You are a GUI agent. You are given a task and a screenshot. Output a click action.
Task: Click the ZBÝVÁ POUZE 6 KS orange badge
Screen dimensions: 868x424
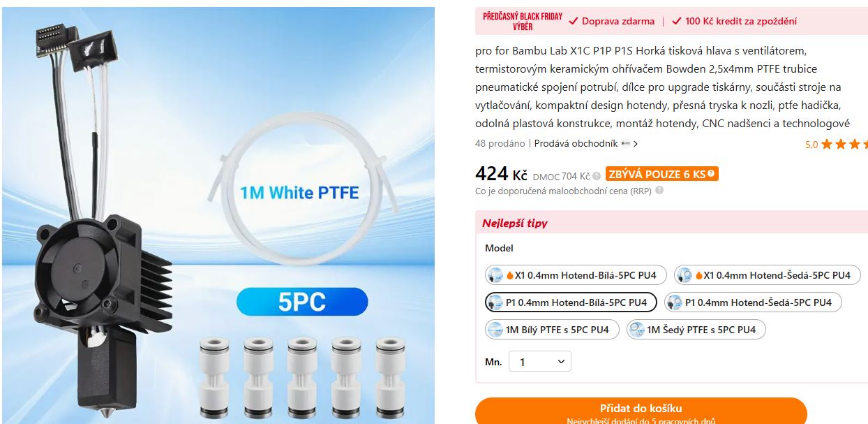661,175
